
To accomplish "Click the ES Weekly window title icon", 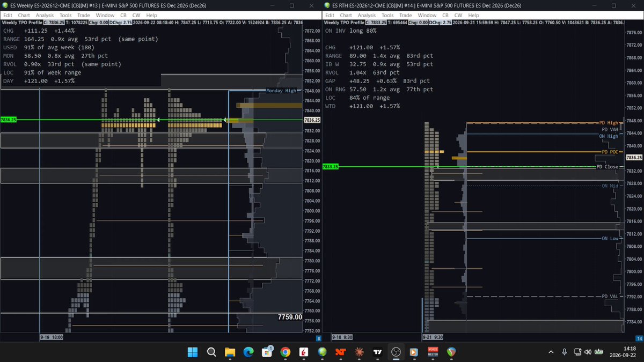I will pos(5,5).
